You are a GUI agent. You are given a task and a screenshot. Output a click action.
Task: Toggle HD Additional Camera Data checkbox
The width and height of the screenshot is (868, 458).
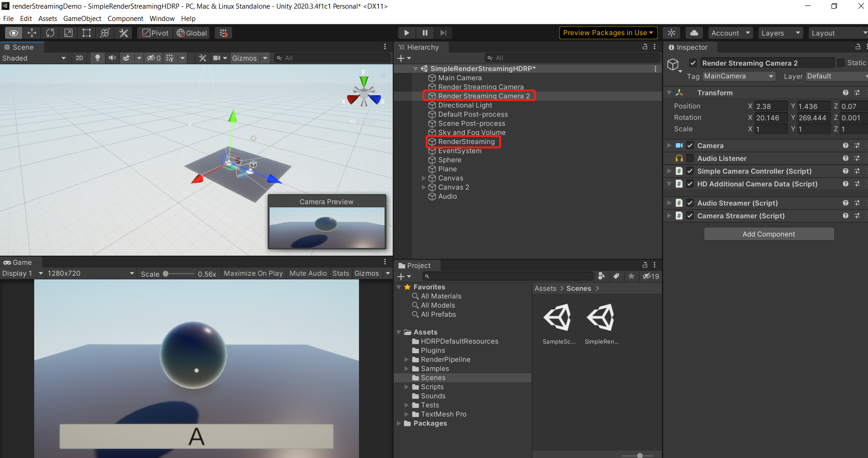click(x=690, y=184)
